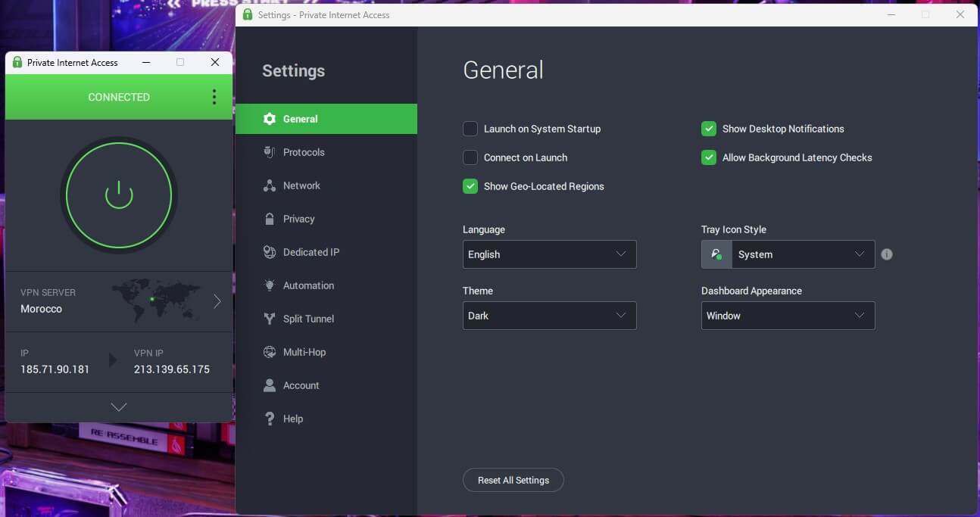Click the Privacy padlock icon
This screenshot has height=517, width=980.
(x=269, y=219)
